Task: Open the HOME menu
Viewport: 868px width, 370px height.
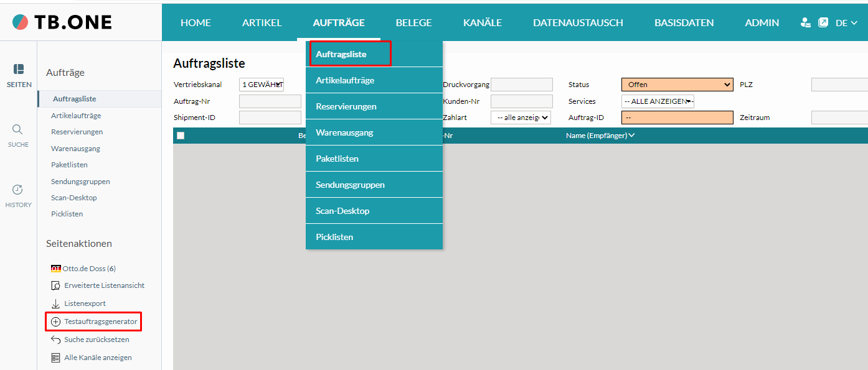Action: (196, 22)
